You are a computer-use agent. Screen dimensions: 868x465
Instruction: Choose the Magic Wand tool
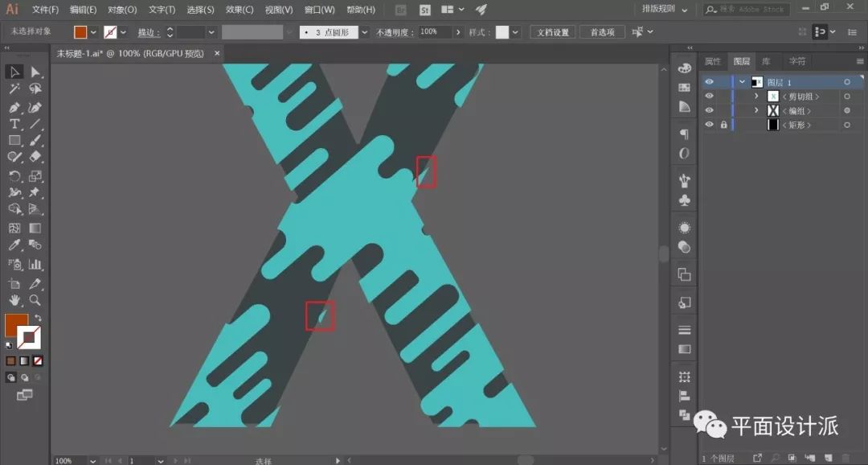[x=14, y=89]
